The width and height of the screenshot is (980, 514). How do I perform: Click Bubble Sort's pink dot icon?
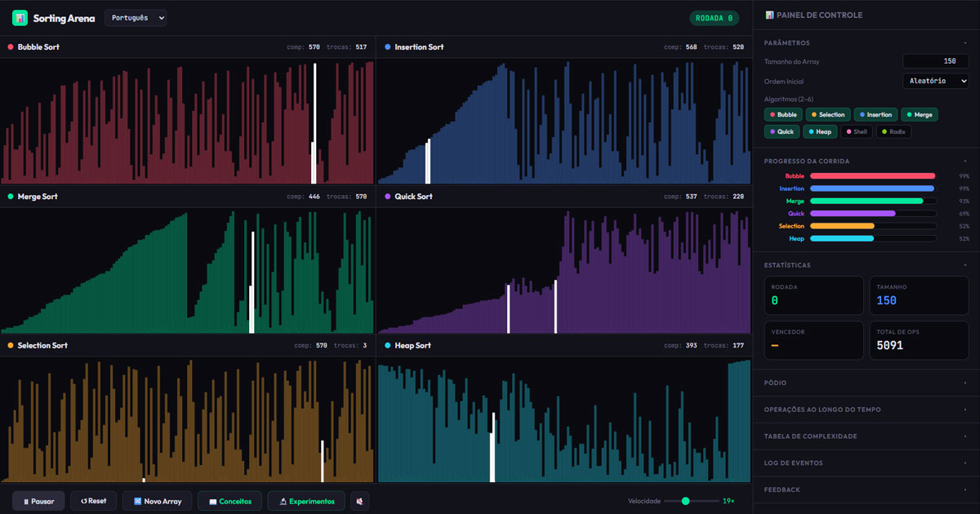[9, 47]
